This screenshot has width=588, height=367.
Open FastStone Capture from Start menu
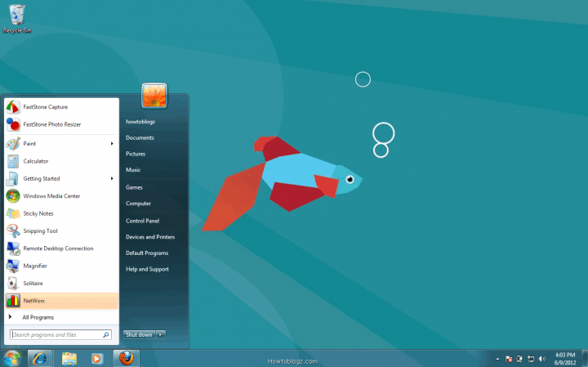point(45,107)
